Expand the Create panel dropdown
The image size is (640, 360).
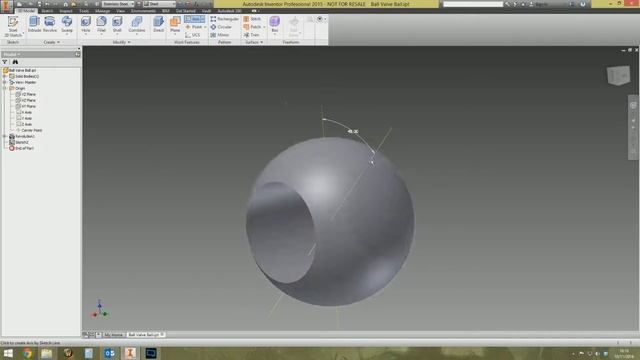(51, 42)
